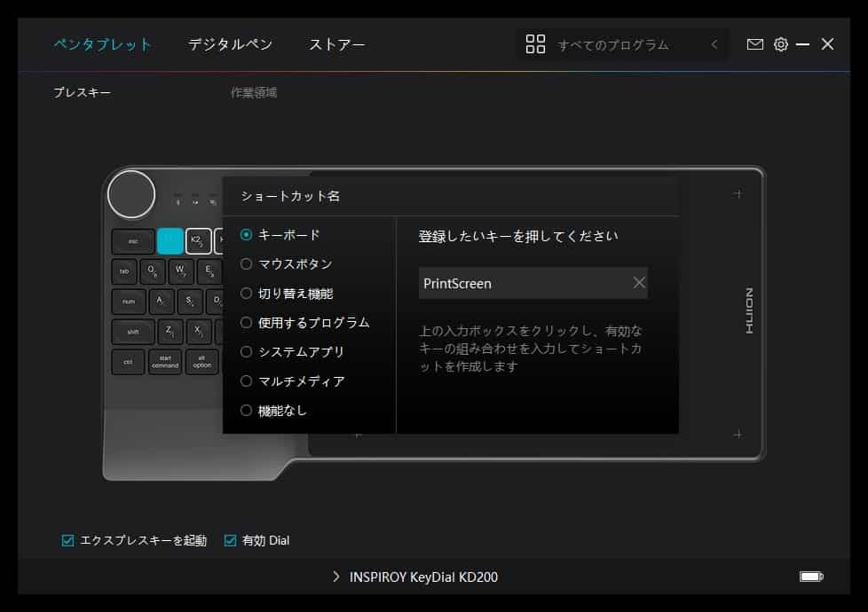
Task: Open the settings gear icon
Action: click(x=780, y=44)
